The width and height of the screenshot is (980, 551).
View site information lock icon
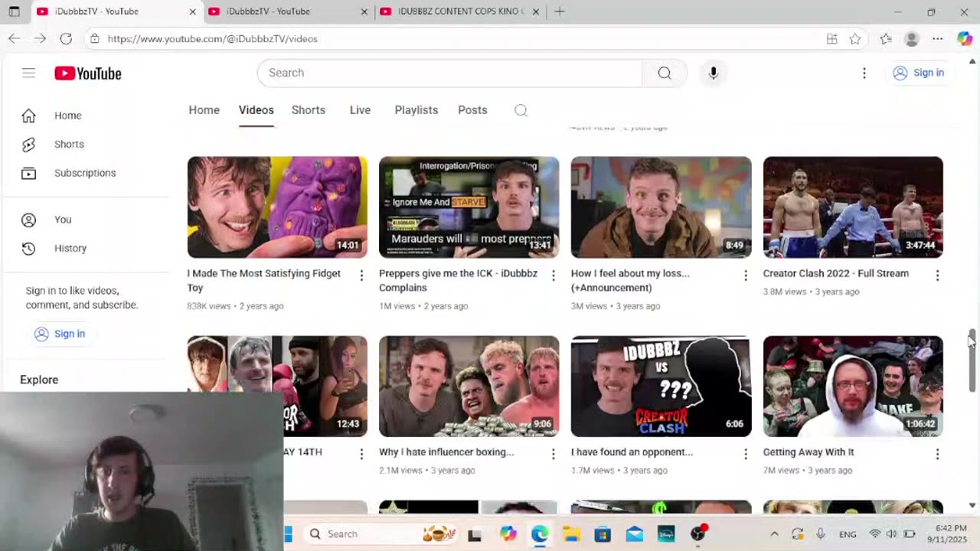click(94, 39)
